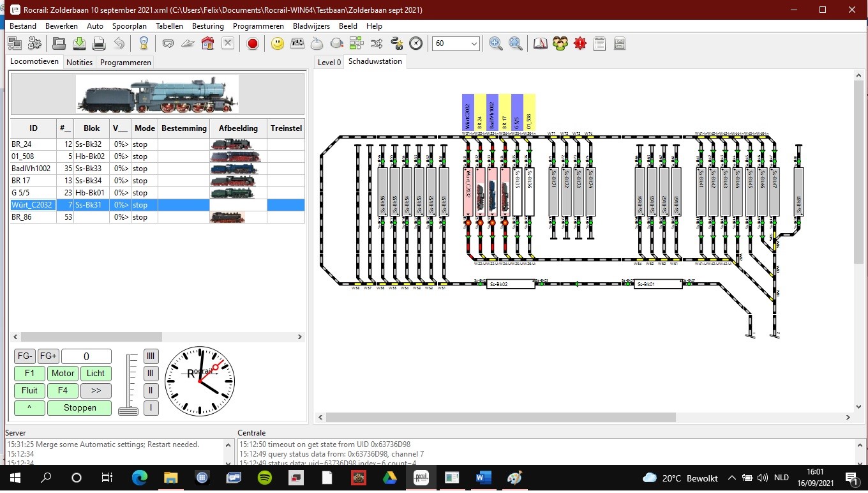The width and height of the screenshot is (868, 493).
Task: Toggle the Motor function button
Action: point(63,374)
